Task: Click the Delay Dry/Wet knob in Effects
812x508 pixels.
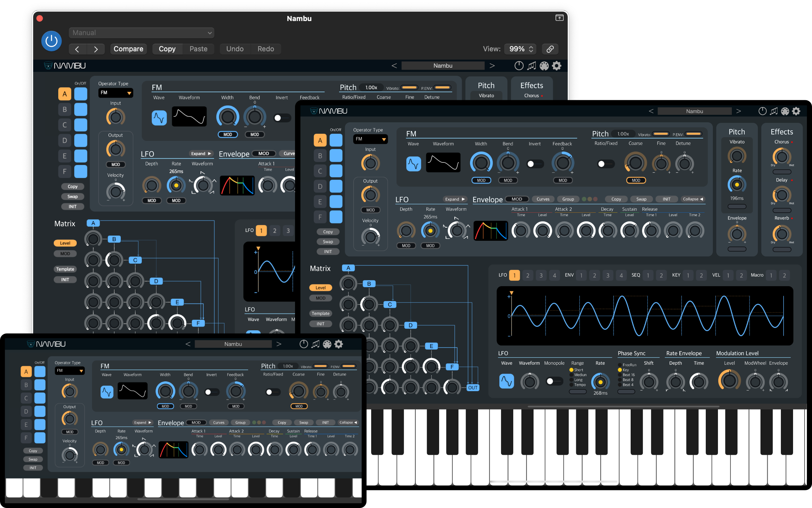Action: 782,195
